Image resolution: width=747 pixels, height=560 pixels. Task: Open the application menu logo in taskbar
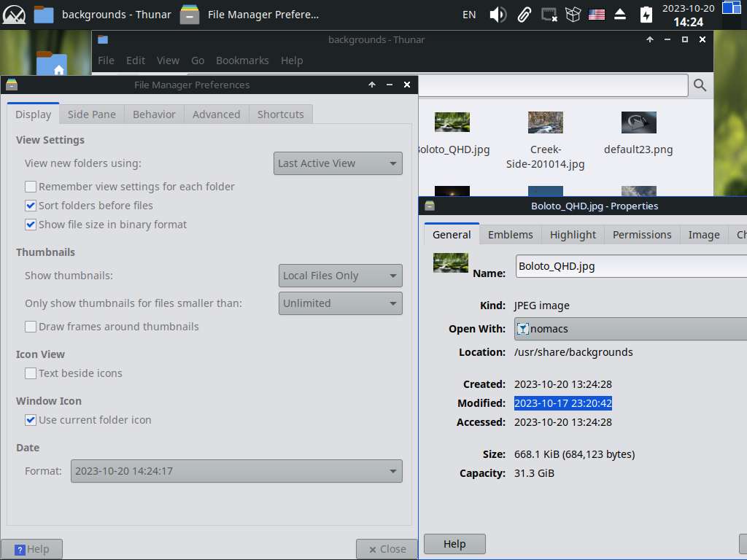tap(14, 15)
